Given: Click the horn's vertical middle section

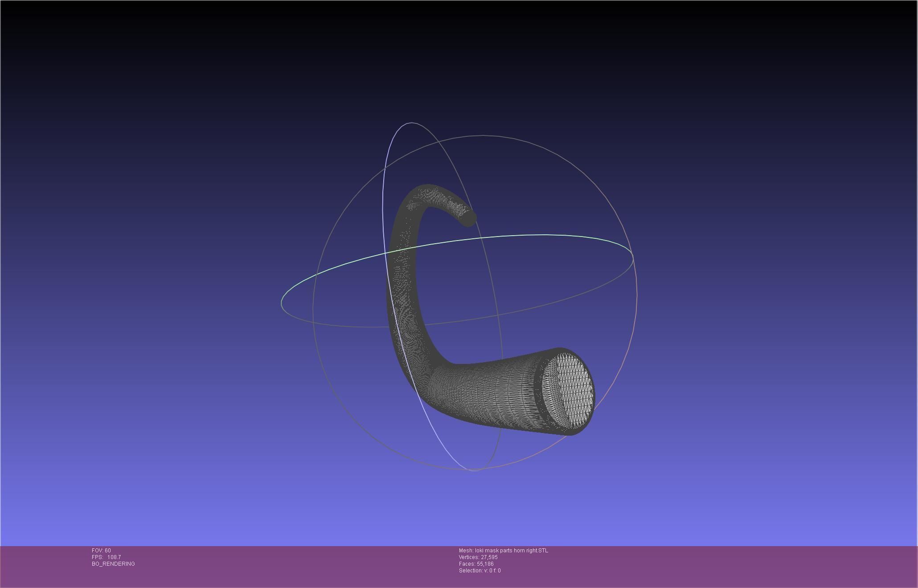Looking at the screenshot, I should 402,285.
